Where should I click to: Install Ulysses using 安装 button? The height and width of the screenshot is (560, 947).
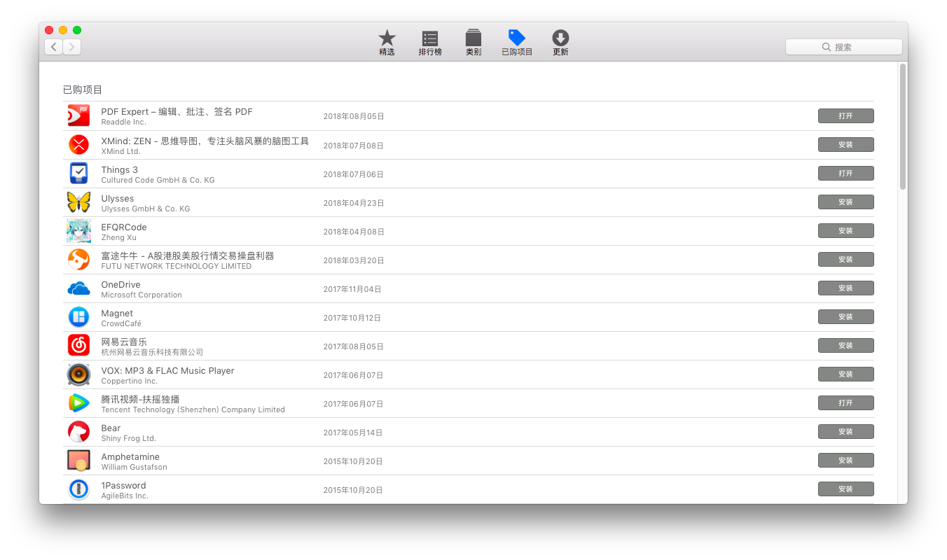[845, 202]
